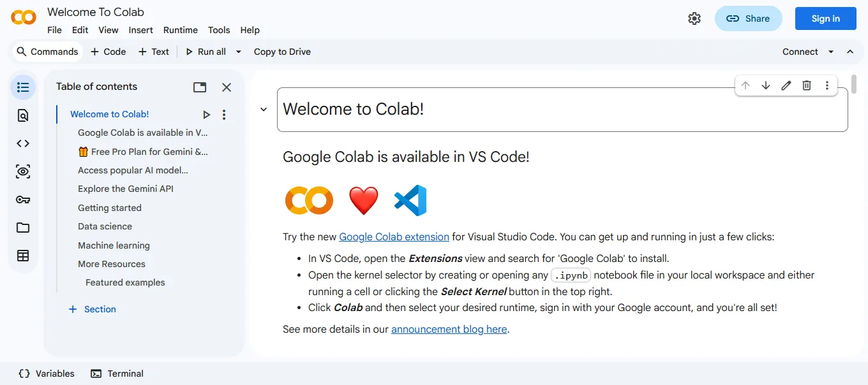Open the Insert menu
The image size is (868, 385).
point(141,30)
